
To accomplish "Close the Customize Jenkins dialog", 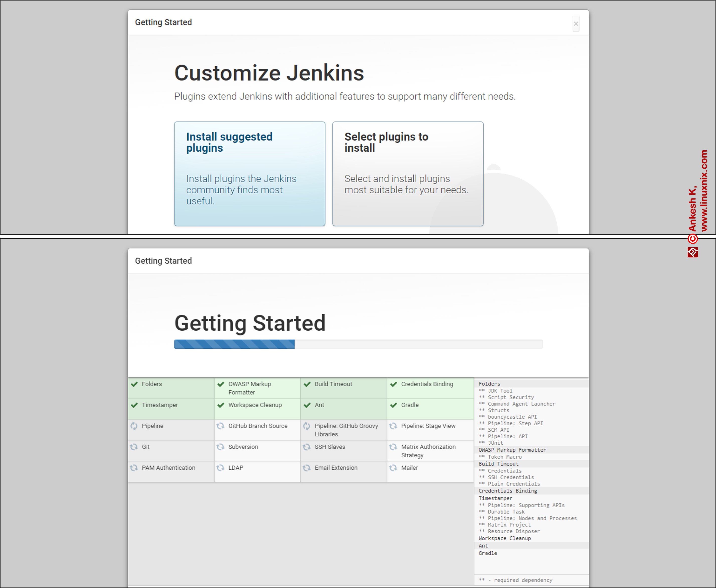I will point(576,24).
